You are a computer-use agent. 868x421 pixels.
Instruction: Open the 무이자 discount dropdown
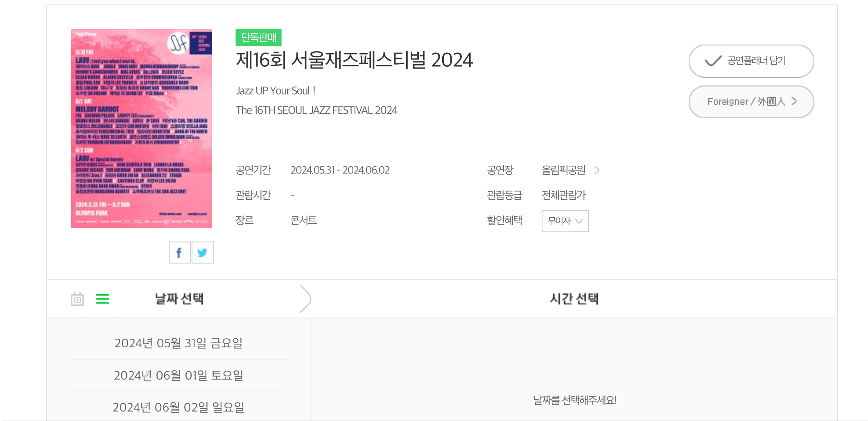(565, 221)
